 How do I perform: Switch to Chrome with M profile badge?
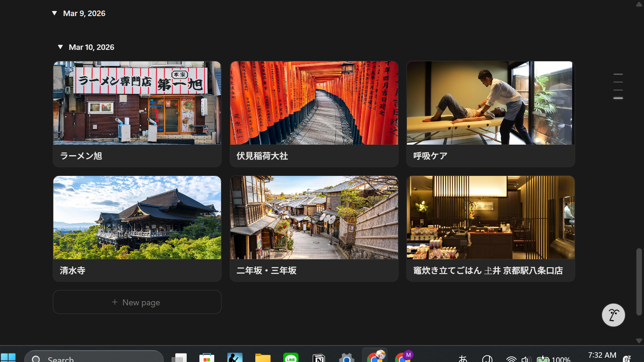coord(403,357)
